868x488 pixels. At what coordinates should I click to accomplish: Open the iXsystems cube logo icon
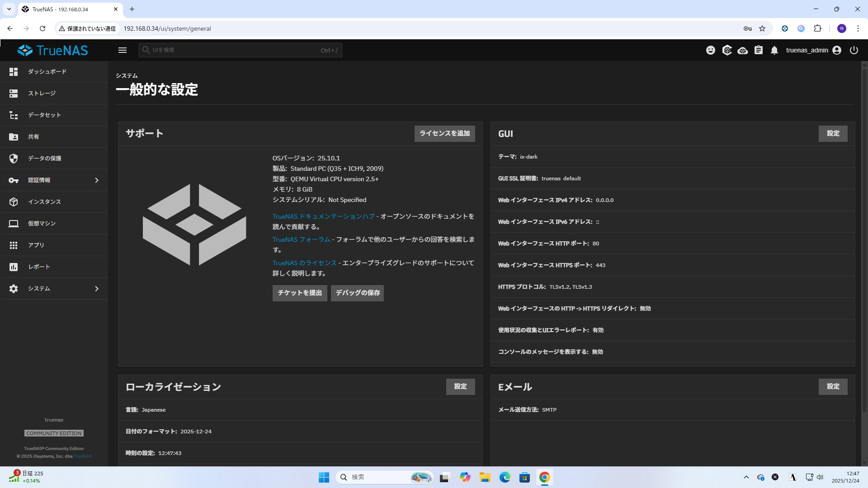click(727, 50)
